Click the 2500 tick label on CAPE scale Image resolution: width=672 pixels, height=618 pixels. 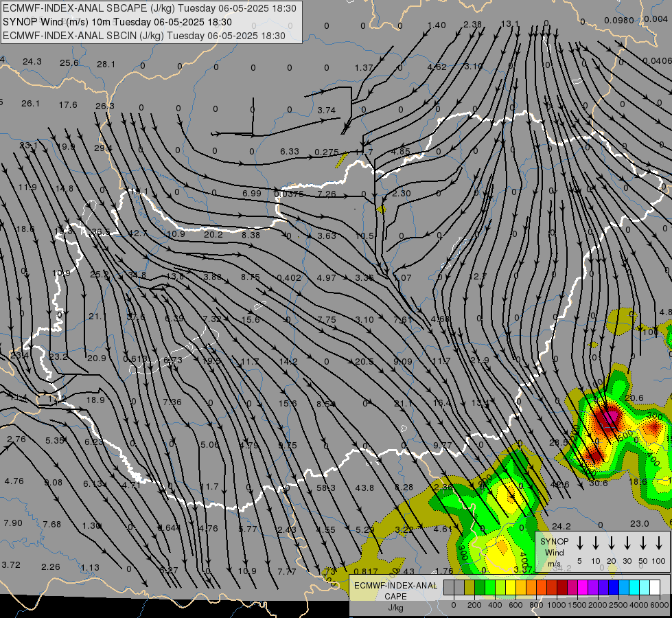pyautogui.click(x=618, y=605)
